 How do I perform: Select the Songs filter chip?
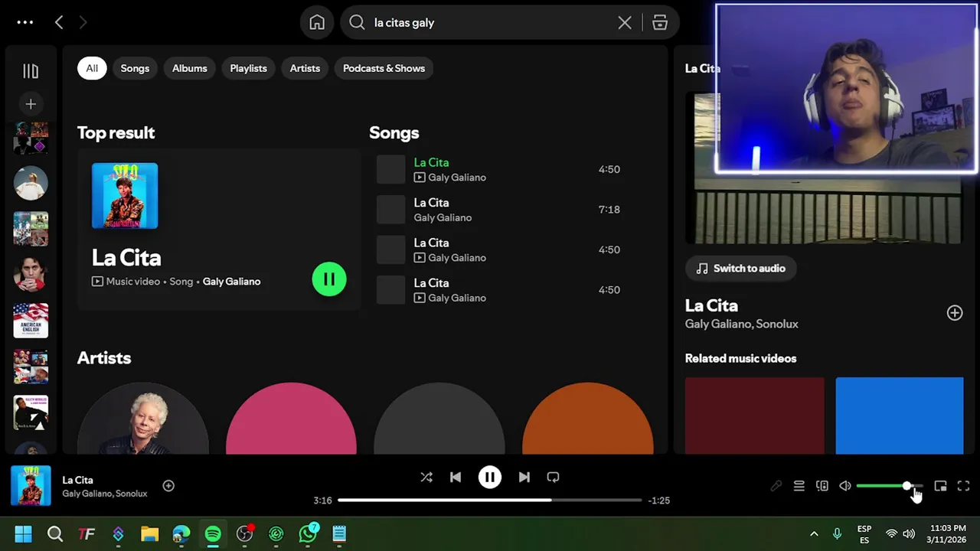point(135,68)
